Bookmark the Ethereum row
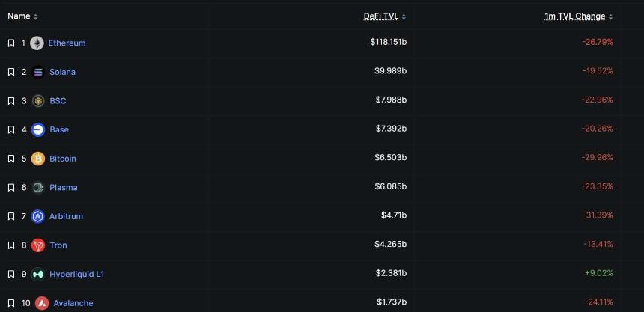 coord(11,43)
